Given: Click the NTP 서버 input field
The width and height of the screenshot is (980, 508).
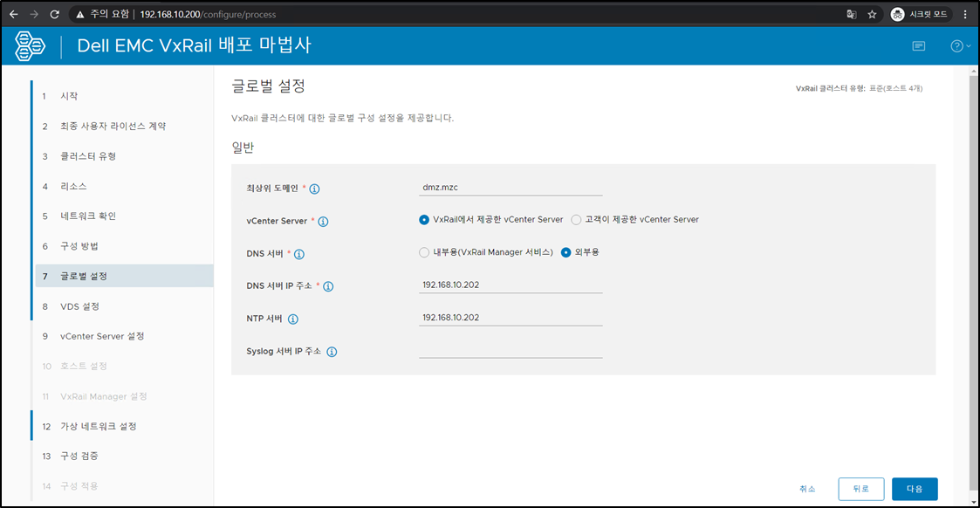Looking at the screenshot, I should (511, 318).
